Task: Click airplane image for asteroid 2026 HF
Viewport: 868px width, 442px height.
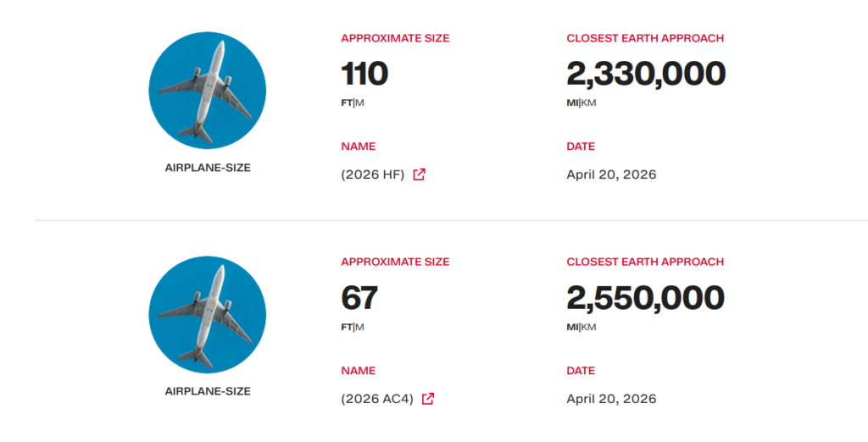Action: click(x=208, y=90)
